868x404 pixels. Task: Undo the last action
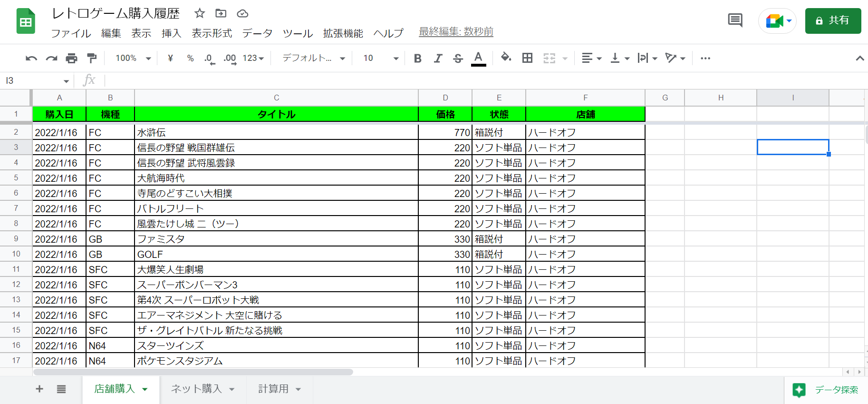coord(31,58)
